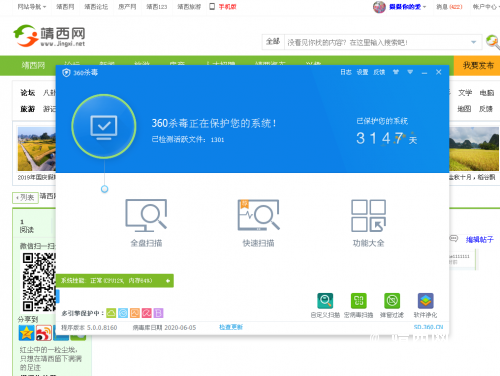Toggle the pink engine protection icon
500x376 pixels.
[147, 313]
